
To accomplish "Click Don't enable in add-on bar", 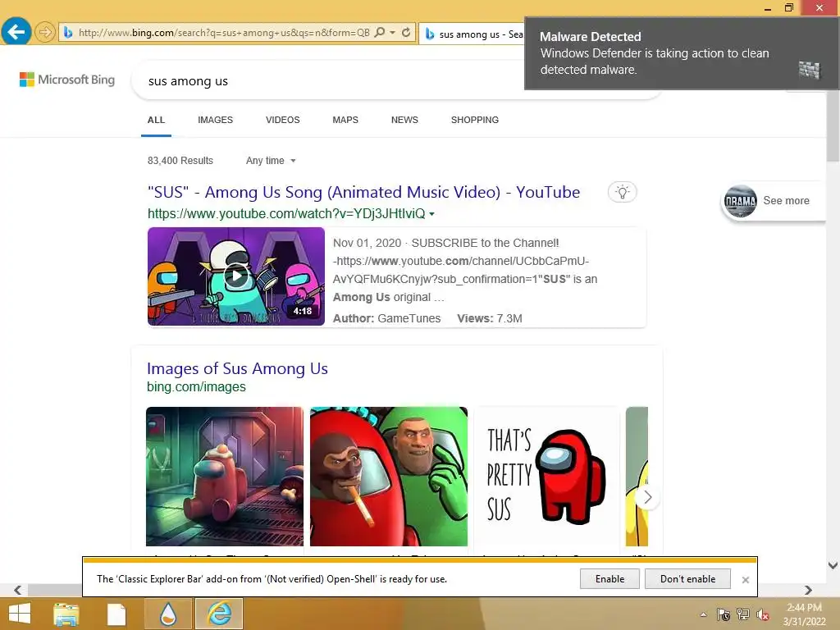I will pos(687,579).
